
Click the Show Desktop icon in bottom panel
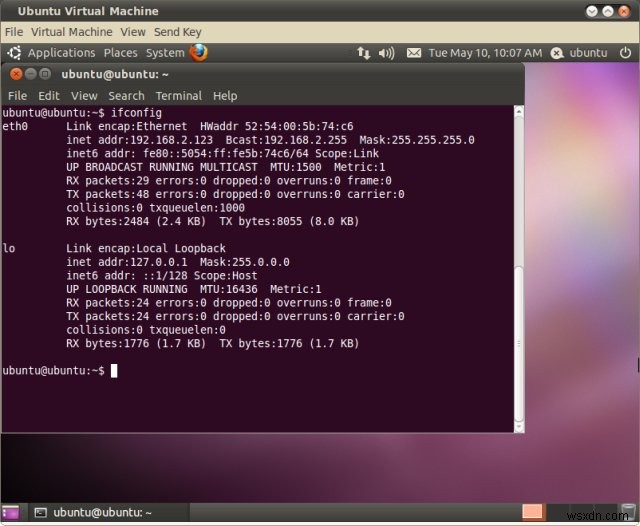[11, 512]
